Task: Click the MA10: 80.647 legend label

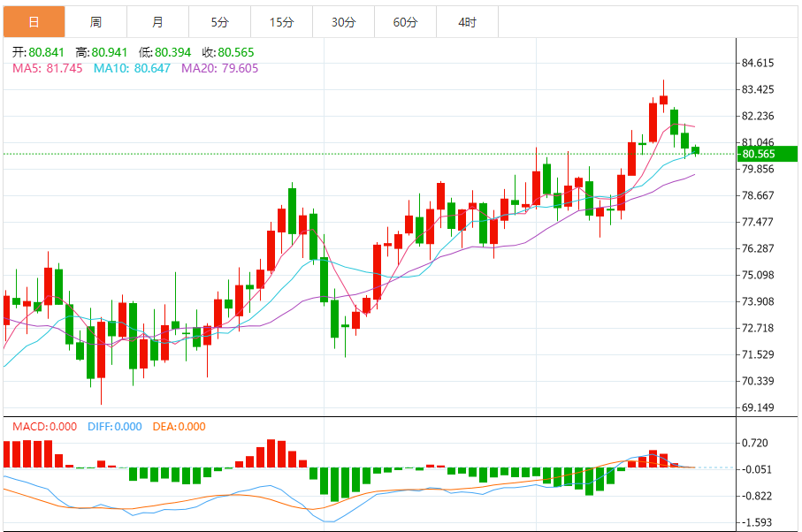Action: point(132,68)
